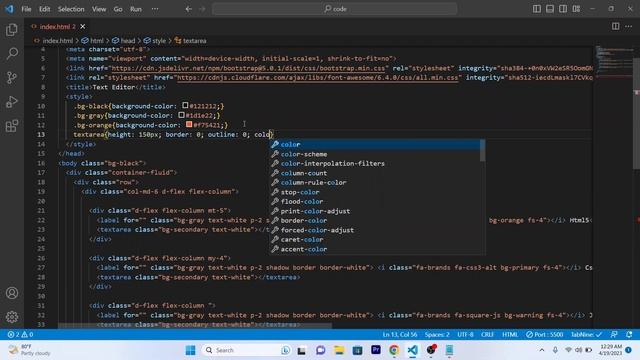Select 'color' autocomplete suggestion
Viewport: 640px width, 360px height.
pos(375,144)
